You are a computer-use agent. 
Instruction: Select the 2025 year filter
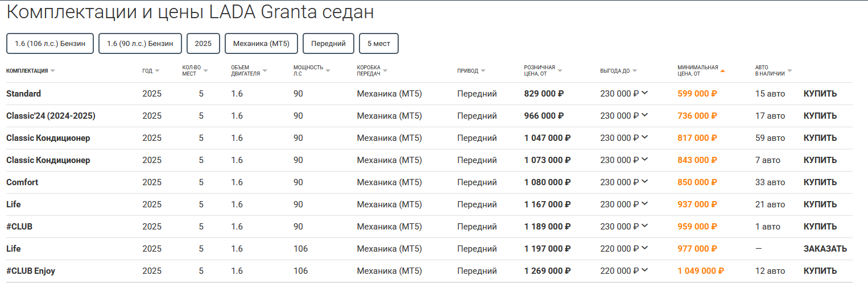[x=203, y=44]
